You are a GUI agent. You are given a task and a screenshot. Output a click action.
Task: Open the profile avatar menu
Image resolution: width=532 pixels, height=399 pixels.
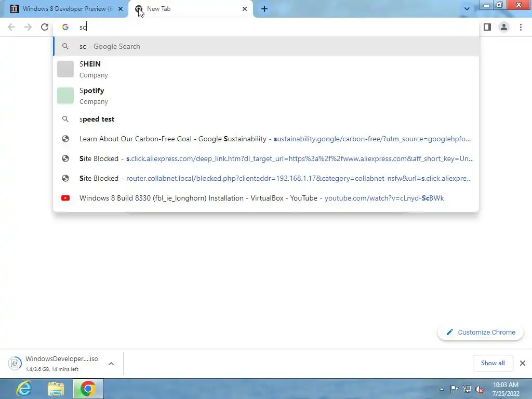[504, 27]
